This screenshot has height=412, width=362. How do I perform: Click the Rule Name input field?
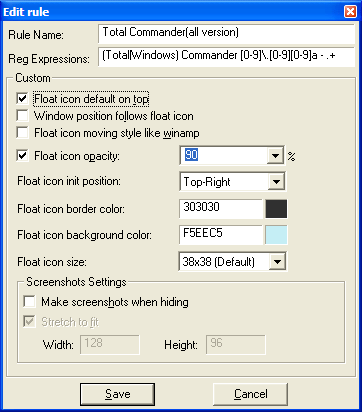(x=226, y=33)
